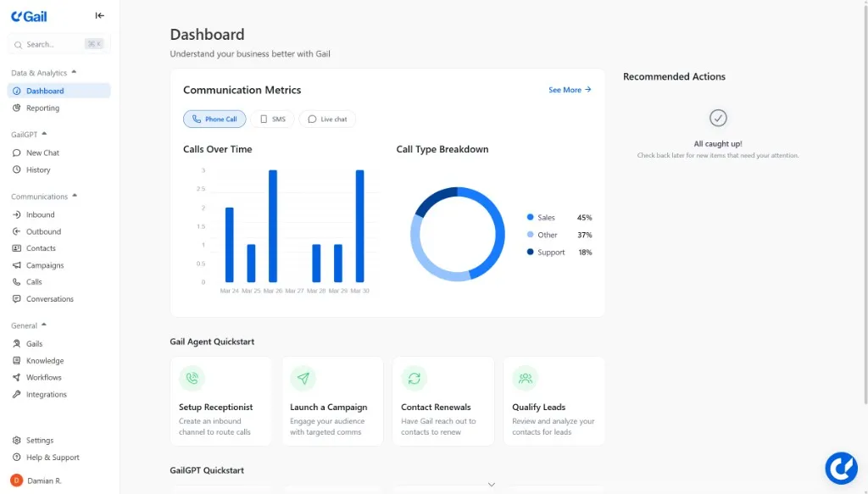Click the Integrations plug icon
The width and height of the screenshot is (868, 494).
pos(17,394)
